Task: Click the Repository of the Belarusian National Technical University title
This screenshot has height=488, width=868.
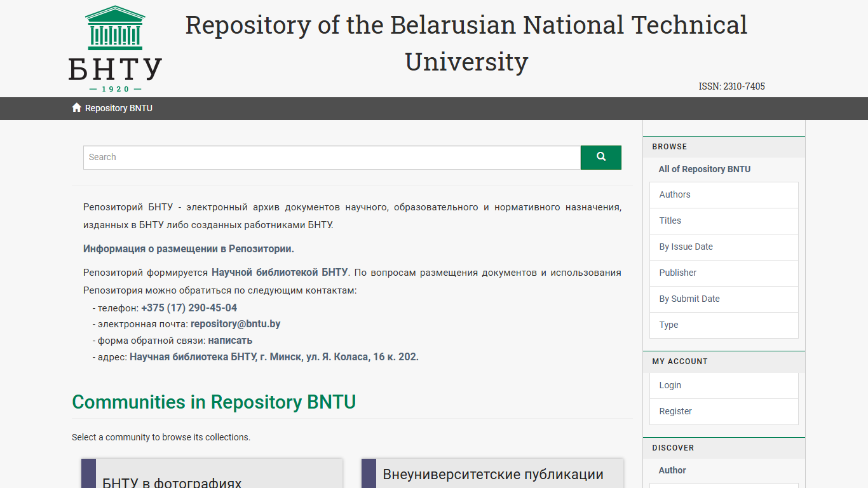Action: click(x=466, y=43)
